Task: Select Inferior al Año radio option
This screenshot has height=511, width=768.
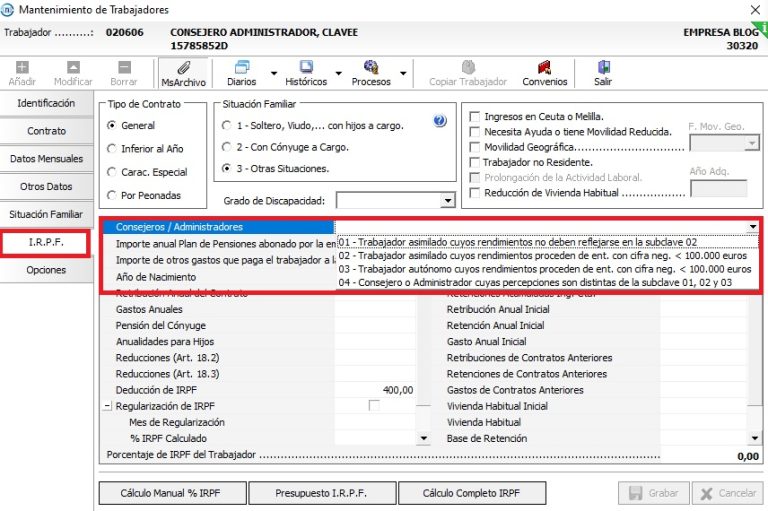Action: [112, 148]
